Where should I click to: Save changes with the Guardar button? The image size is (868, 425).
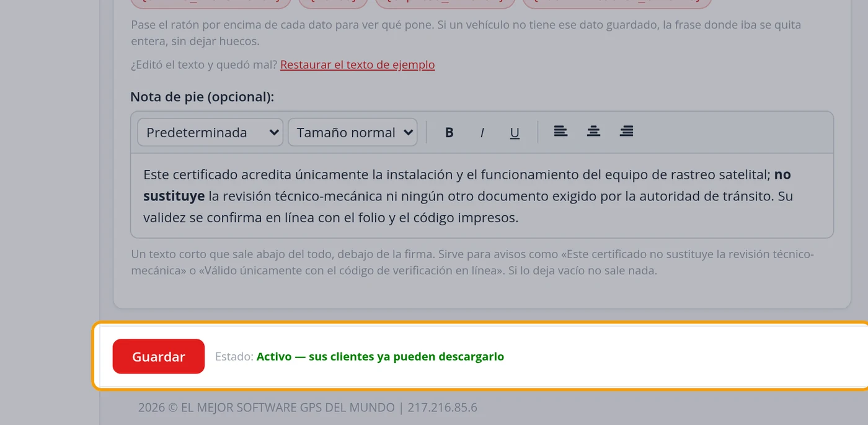point(159,357)
